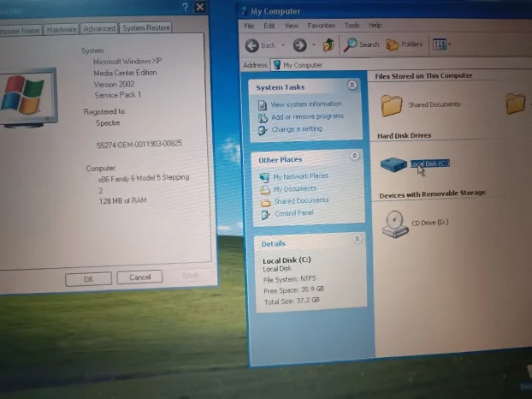
Task: Click the View system information icon
Action: click(262, 105)
